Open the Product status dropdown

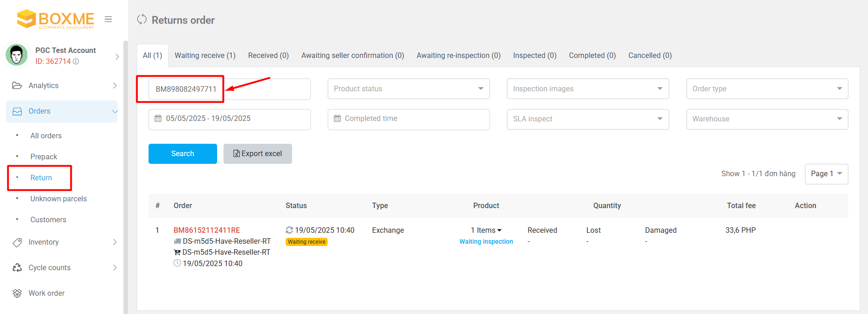(408, 89)
